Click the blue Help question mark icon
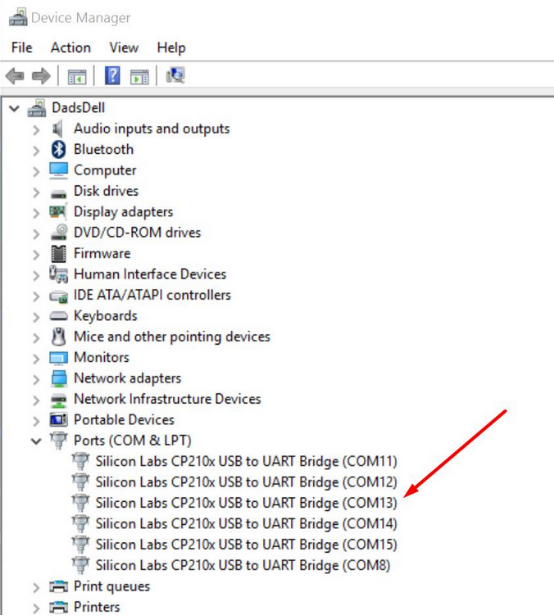This screenshot has width=554, height=616. [112, 75]
